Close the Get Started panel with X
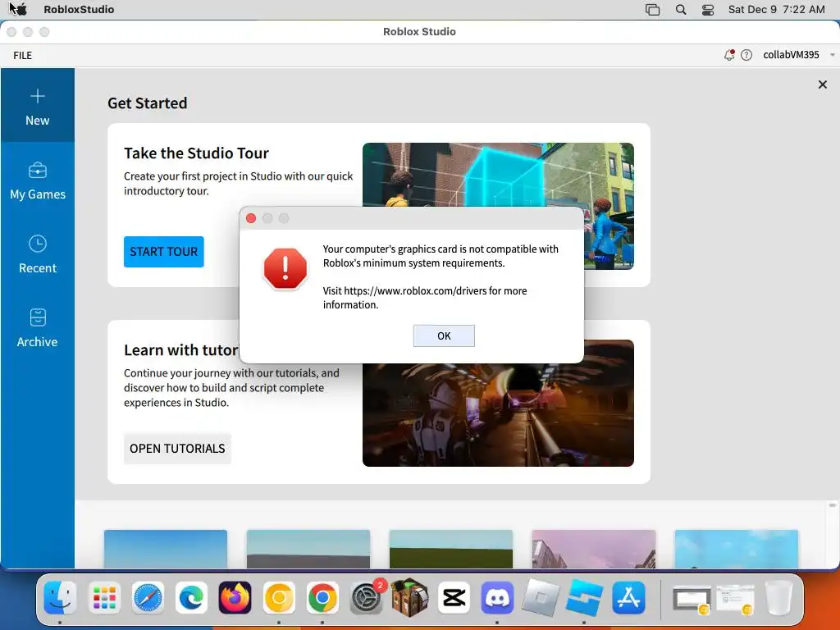 point(822,84)
